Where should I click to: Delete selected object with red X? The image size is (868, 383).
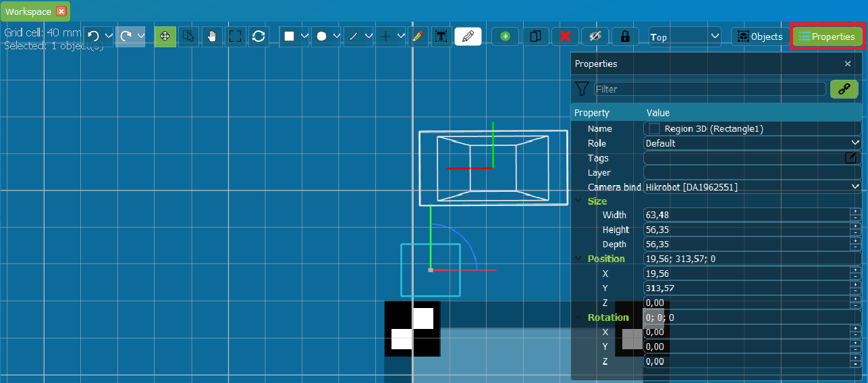[x=566, y=36]
